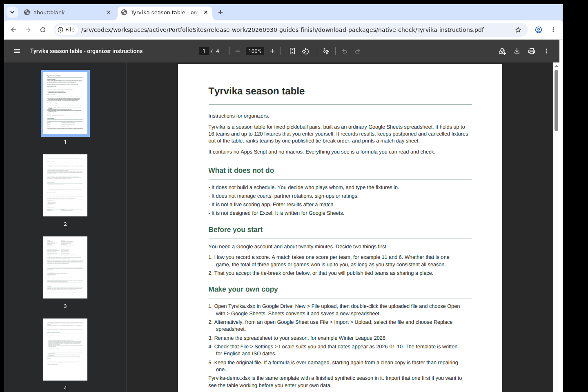Close the about:blank tab
This screenshot has width=588, height=392.
coord(109,12)
